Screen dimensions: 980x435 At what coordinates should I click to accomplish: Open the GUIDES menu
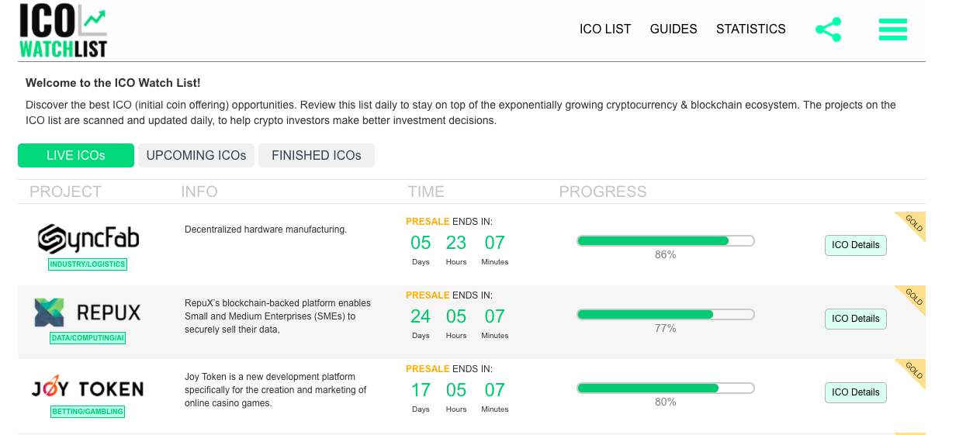coord(674,29)
